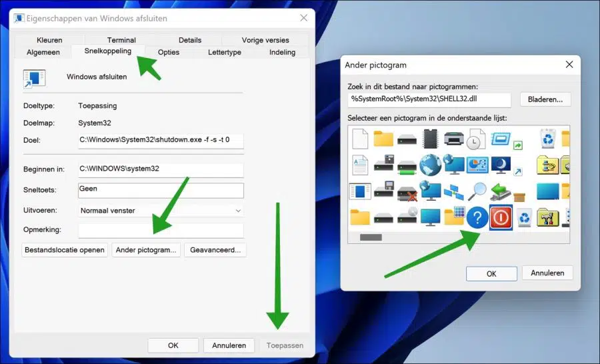
Task: Open the Indeling tab
Action: coord(283,52)
